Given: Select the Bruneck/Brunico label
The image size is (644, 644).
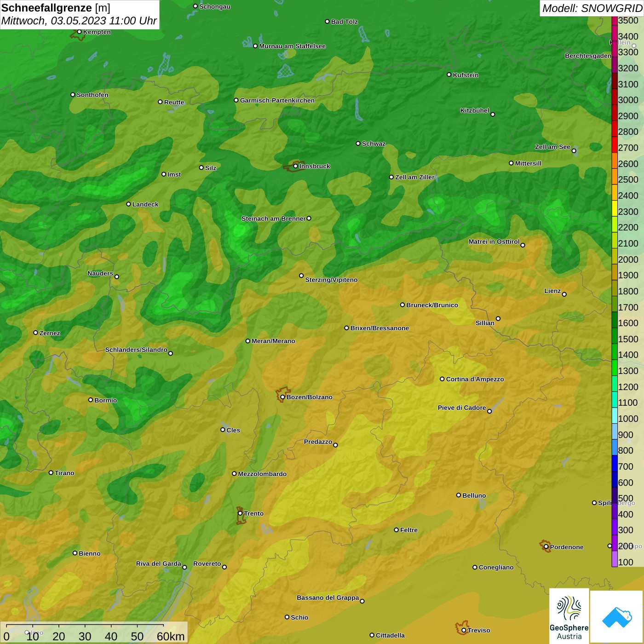Looking at the screenshot, I should 432,305.
